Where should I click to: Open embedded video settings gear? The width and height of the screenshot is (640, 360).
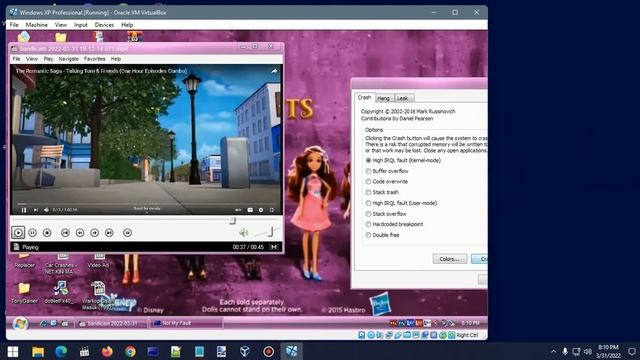point(261,210)
